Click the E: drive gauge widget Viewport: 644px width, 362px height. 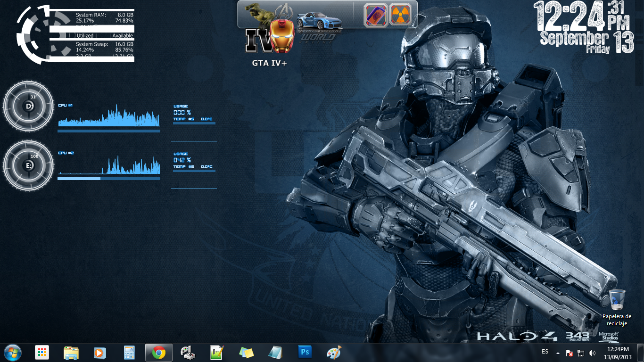(x=29, y=165)
